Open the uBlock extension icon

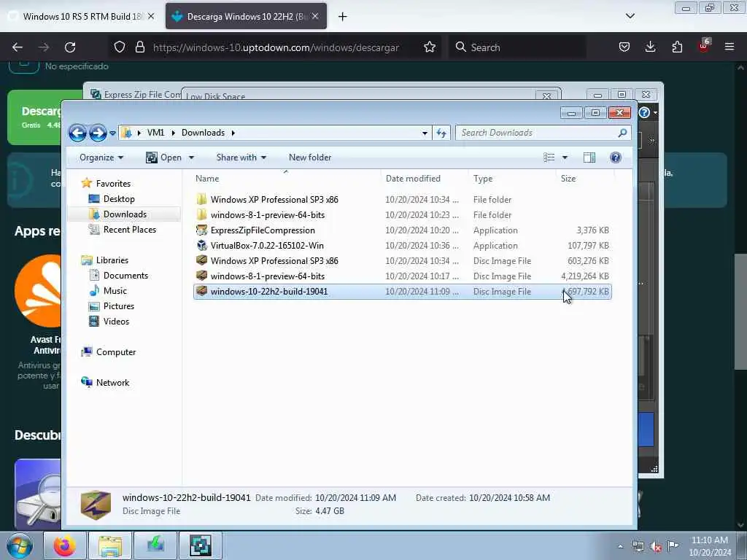(704, 46)
